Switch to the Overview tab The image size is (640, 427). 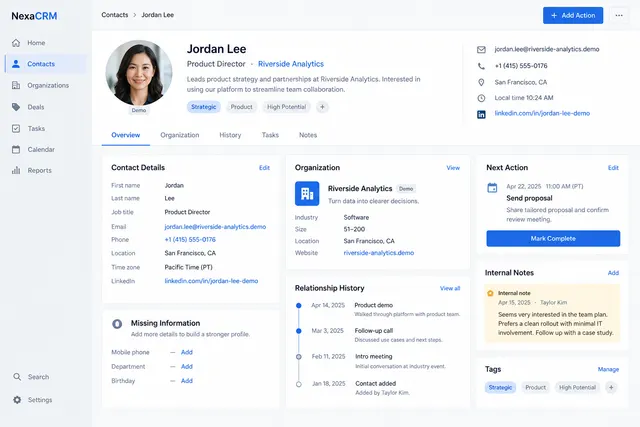(126, 135)
